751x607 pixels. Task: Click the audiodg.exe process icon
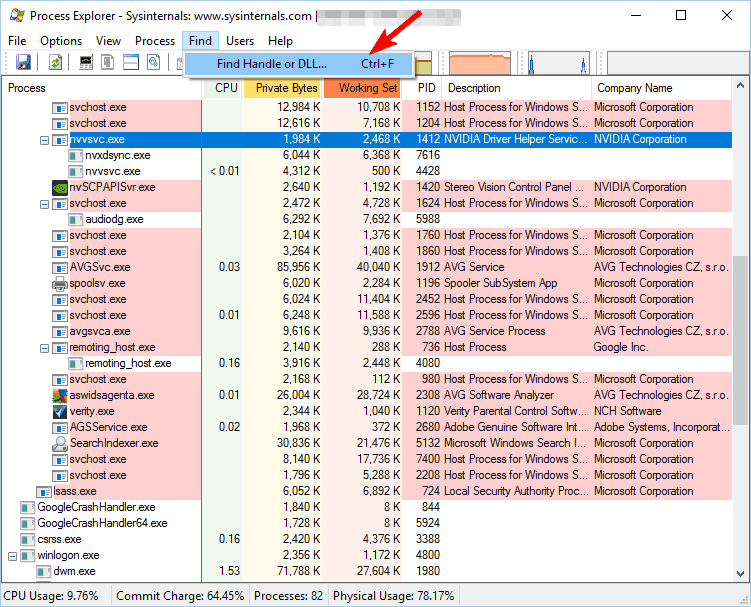coord(75,219)
